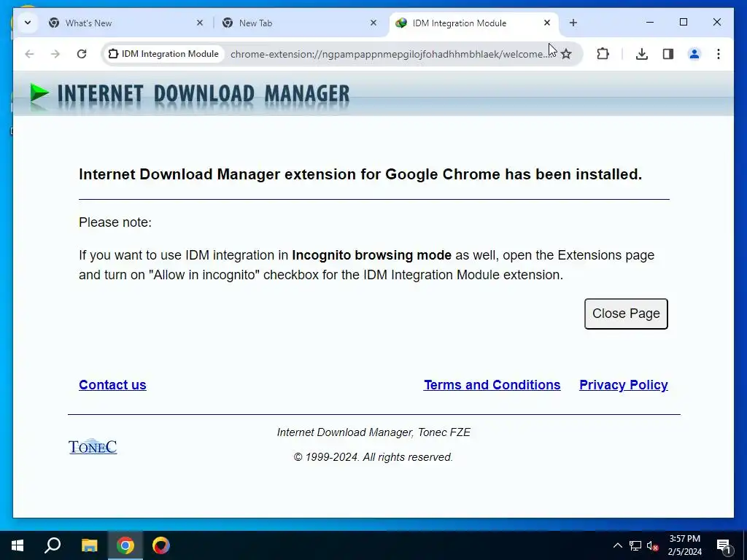The image size is (747, 560).
Task: Open Chrome downloads icon
Action: [642, 54]
